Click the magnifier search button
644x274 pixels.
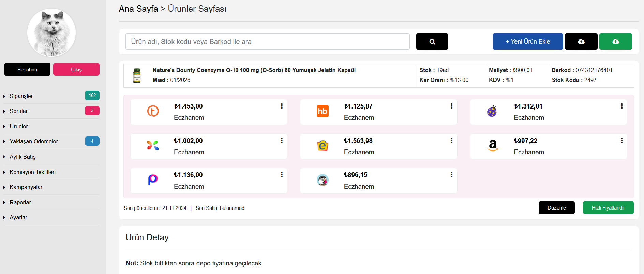tap(432, 42)
